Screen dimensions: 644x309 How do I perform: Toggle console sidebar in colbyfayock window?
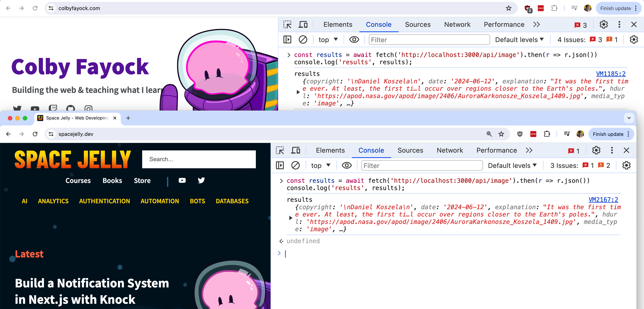[x=287, y=39]
